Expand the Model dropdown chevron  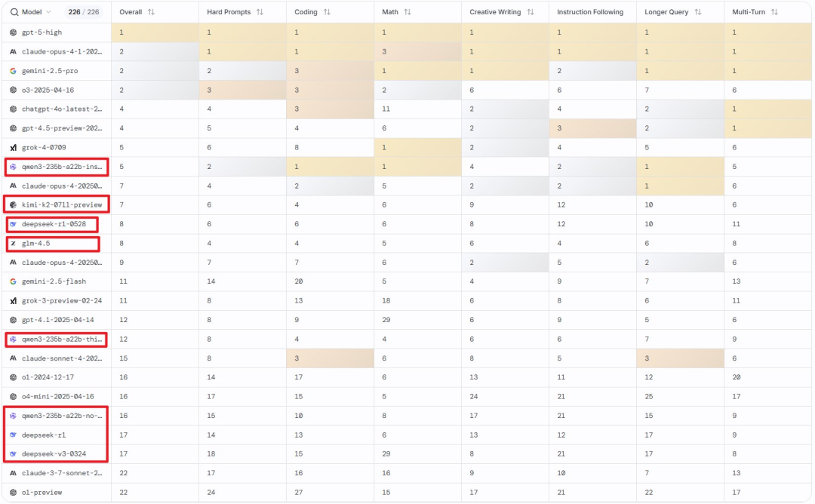[48, 12]
